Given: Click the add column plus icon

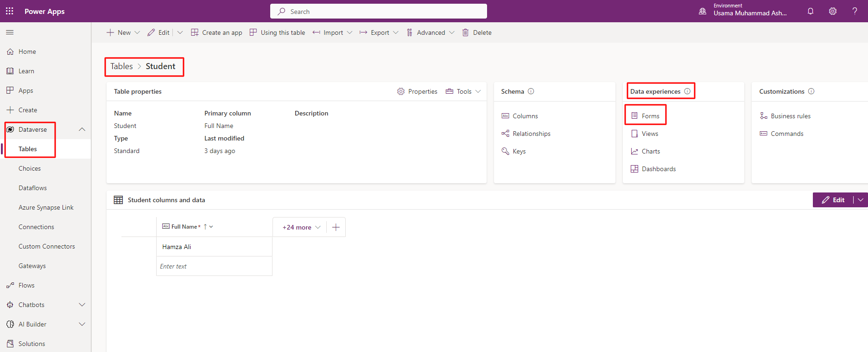Looking at the screenshot, I should (336, 227).
